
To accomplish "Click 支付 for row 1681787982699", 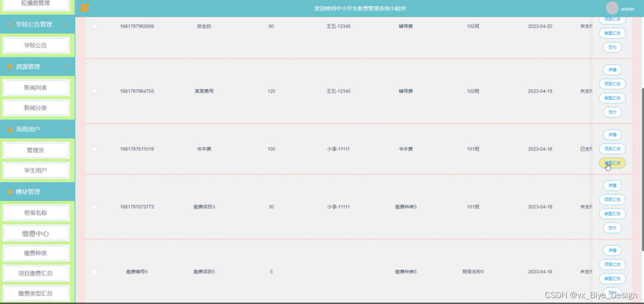I will coord(612,47).
